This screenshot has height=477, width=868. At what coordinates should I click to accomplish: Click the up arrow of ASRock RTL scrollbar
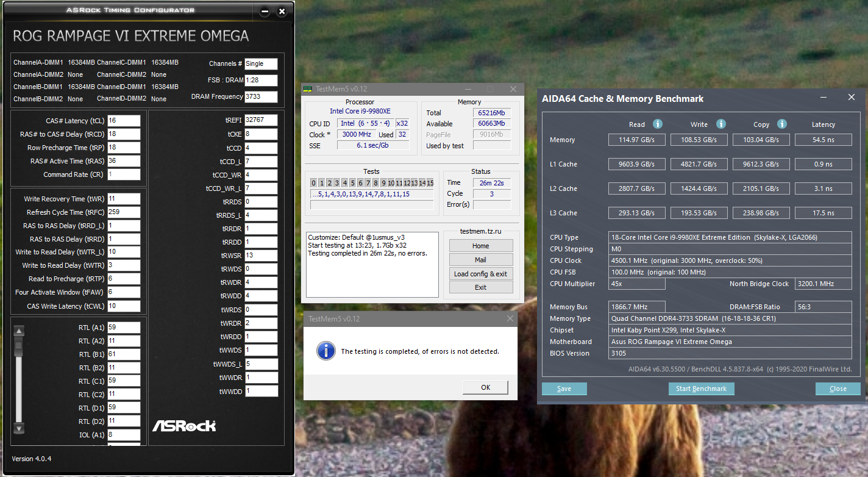[x=19, y=331]
